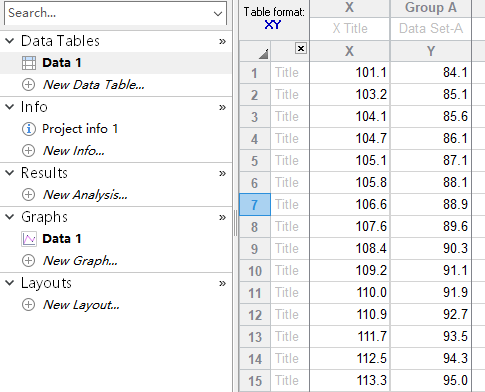Screen dimensions: 485x392
Task: Click the Title cell in row 3
Action: pyautogui.click(x=290, y=117)
